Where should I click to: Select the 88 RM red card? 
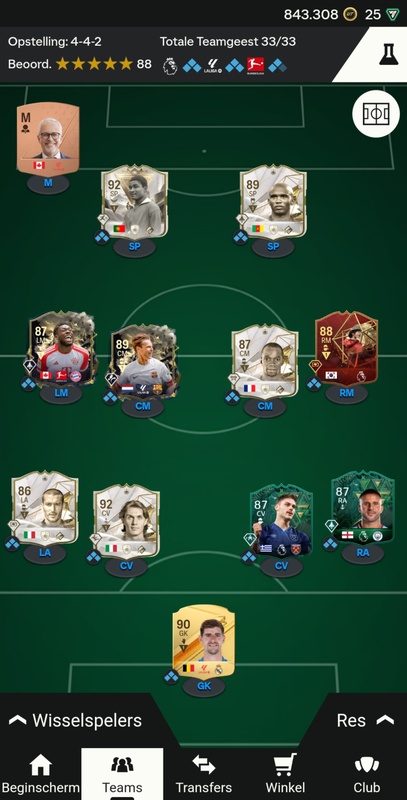point(346,348)
